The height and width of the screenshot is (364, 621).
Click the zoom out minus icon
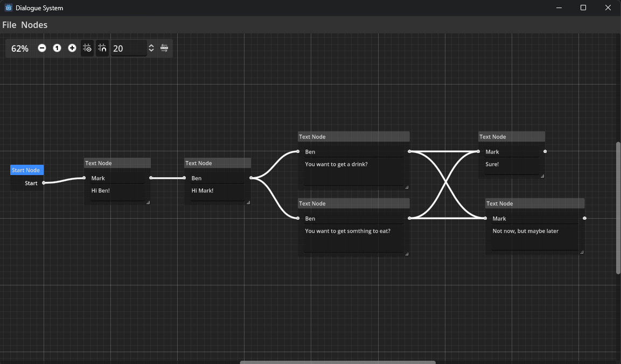(42, 48)
